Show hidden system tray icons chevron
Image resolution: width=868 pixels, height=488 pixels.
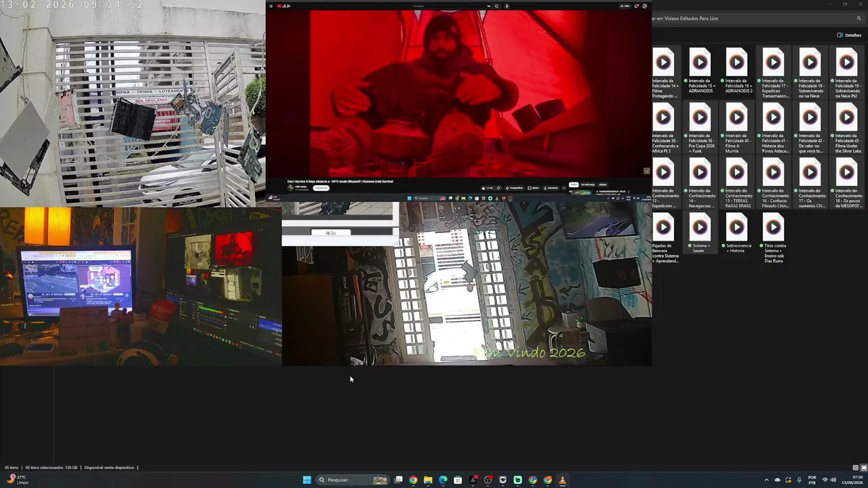pyautogui.click(x=767, y=480)
